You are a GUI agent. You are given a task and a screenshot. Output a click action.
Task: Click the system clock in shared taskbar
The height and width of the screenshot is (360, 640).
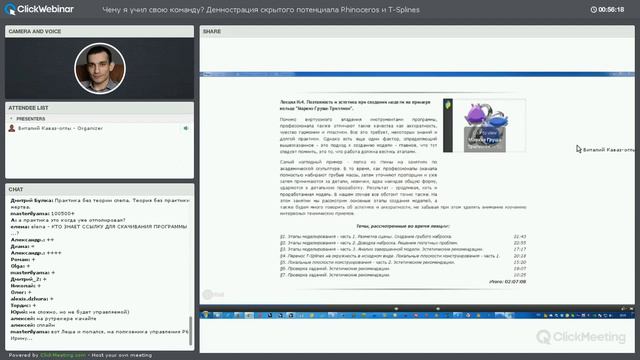[x=623, y=315]
